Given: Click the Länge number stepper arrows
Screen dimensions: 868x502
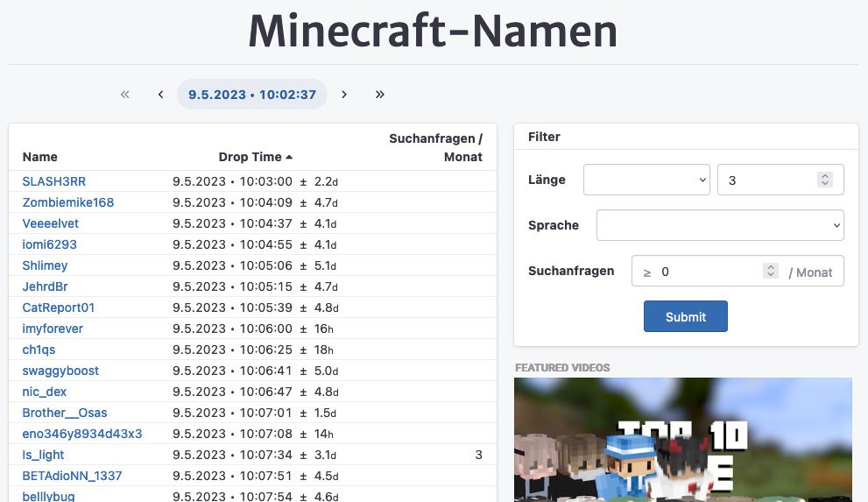Looking at the screenshot, I should click(x=825, y=180).
